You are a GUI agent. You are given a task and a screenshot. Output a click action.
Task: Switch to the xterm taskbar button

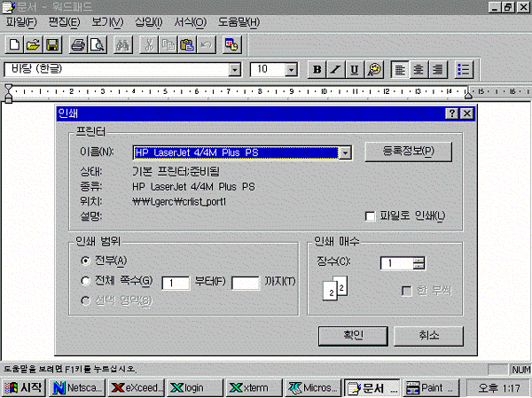point(254,388)
